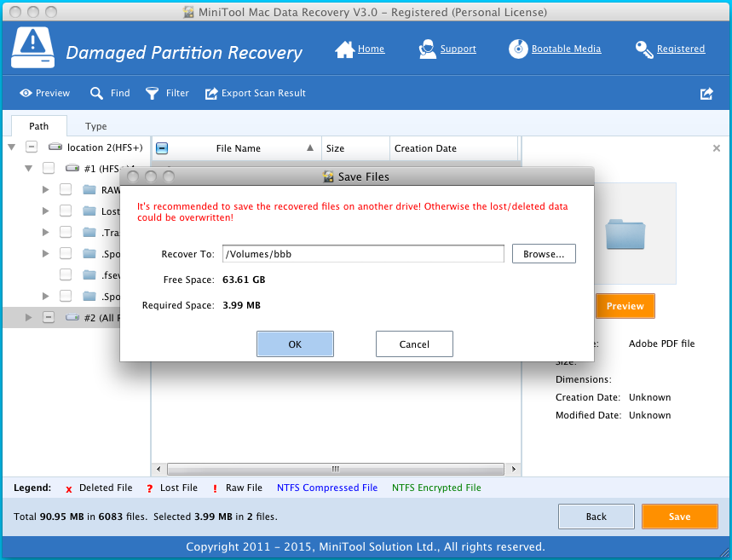Sort by the Creation Date column header

coord(453,148)
